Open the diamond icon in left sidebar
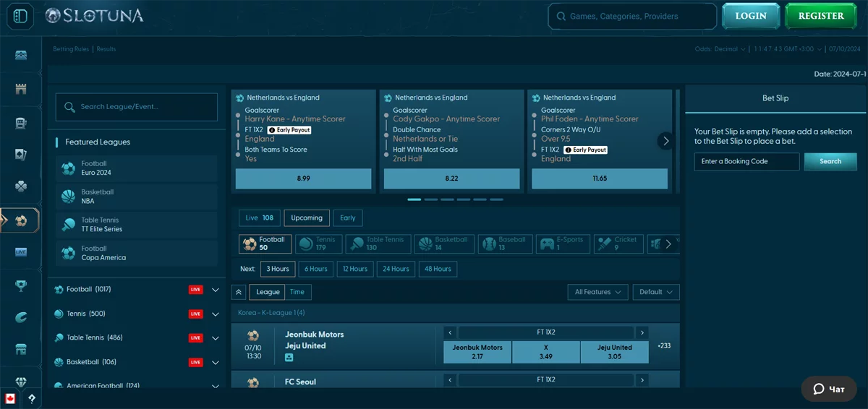868x409 pixels. pos(21,382)
